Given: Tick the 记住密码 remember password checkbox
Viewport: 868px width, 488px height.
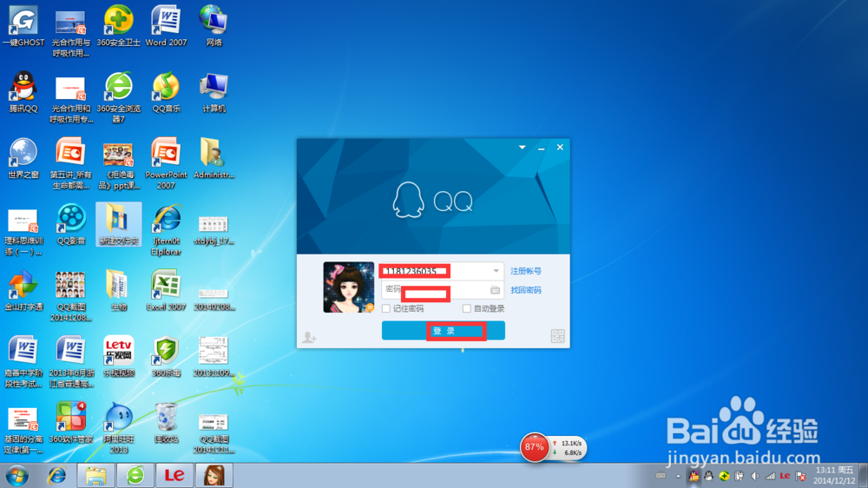Looking at the screenshot, I should tap(386, 308).
